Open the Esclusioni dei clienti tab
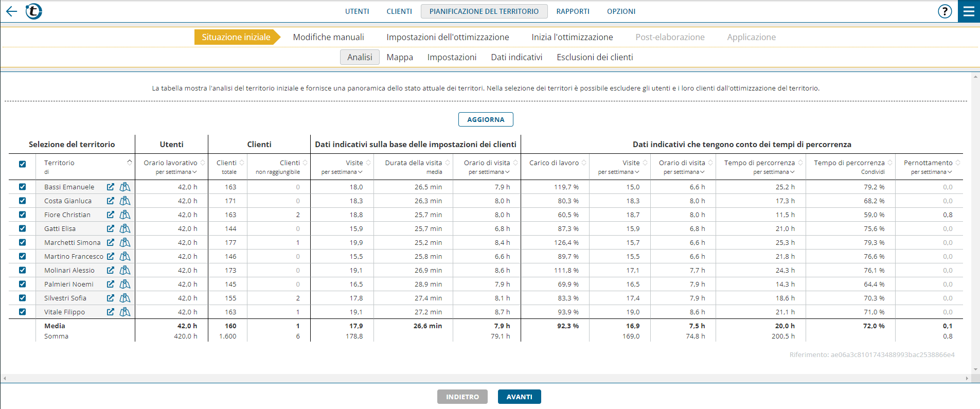The width and height of the screenshot is (980, 409). (595, 57)
